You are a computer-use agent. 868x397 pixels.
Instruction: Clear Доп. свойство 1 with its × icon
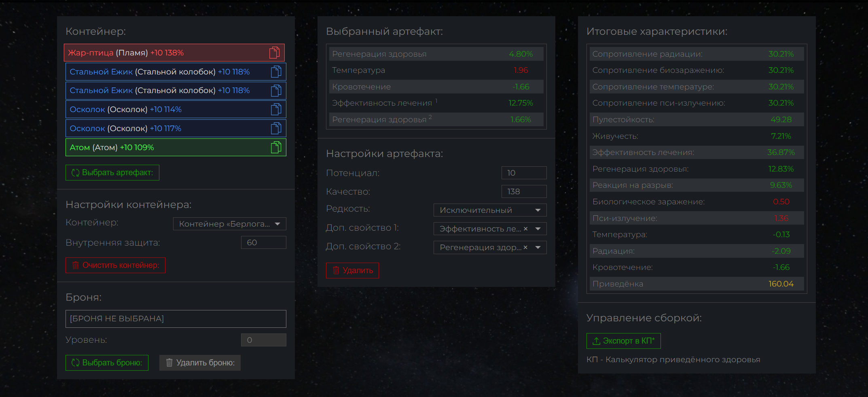pyautogui.click(x=525, y=229)
